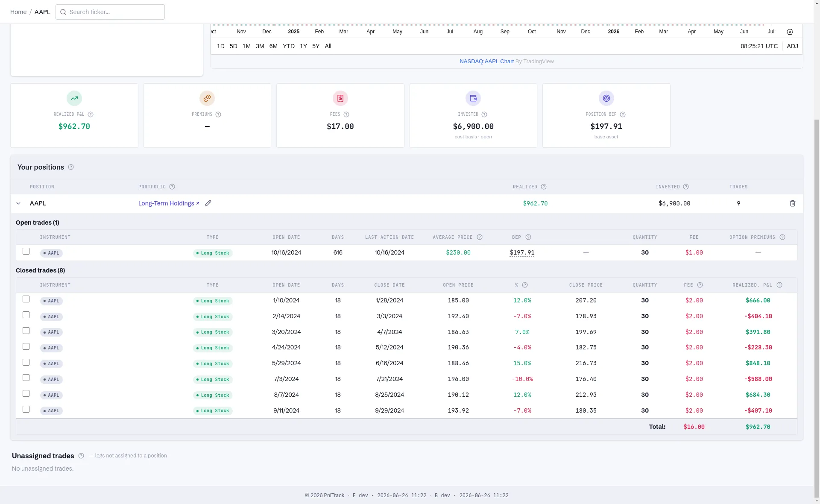Open chart settings gear icon

[x=790, y=32]
